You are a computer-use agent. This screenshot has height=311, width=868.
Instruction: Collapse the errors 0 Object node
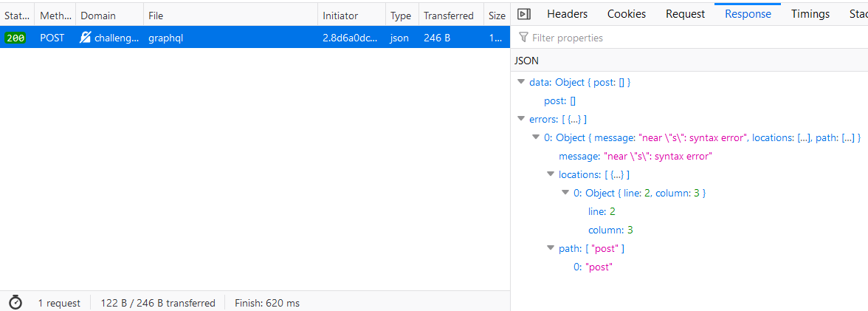click(536, 137)
